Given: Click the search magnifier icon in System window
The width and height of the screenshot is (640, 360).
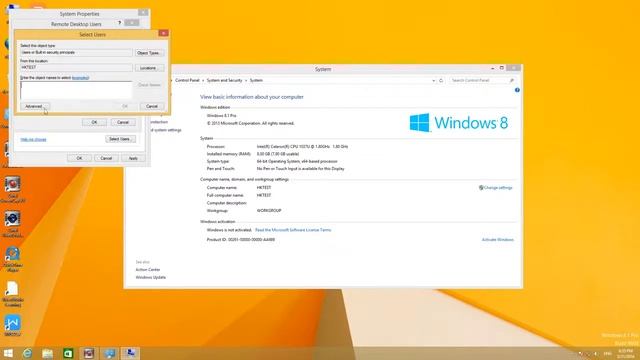Looking at the screenshot, I should [x=511, y=80].
